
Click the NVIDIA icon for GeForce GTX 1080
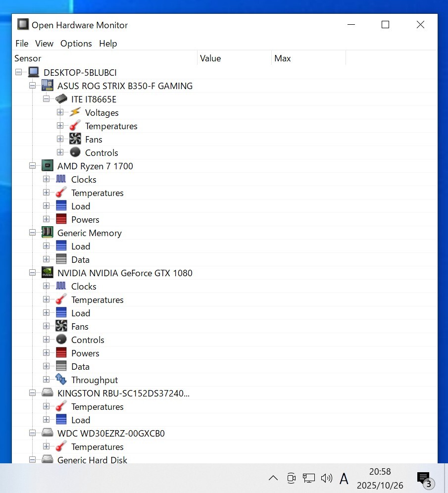coord(47,273)
